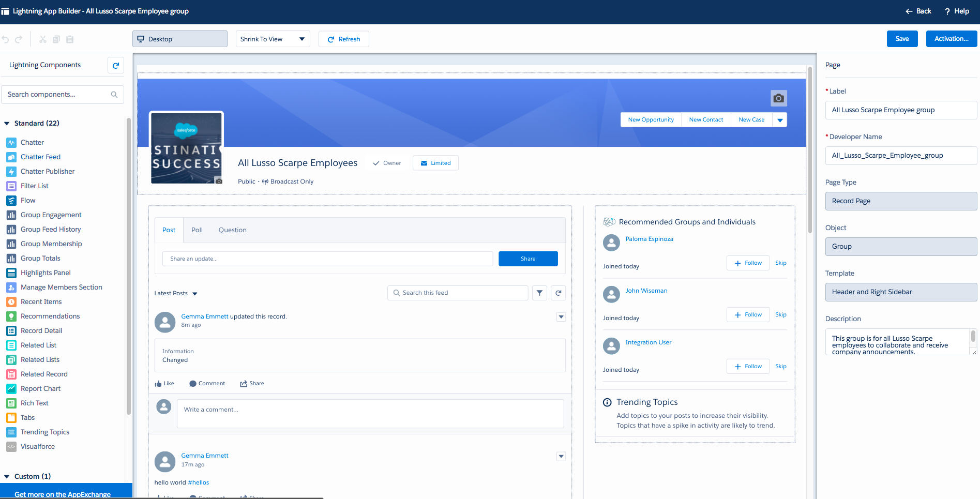Open menu arrow on 8m ago post
This screenshot has width=980, height=499.
[561, 317]
